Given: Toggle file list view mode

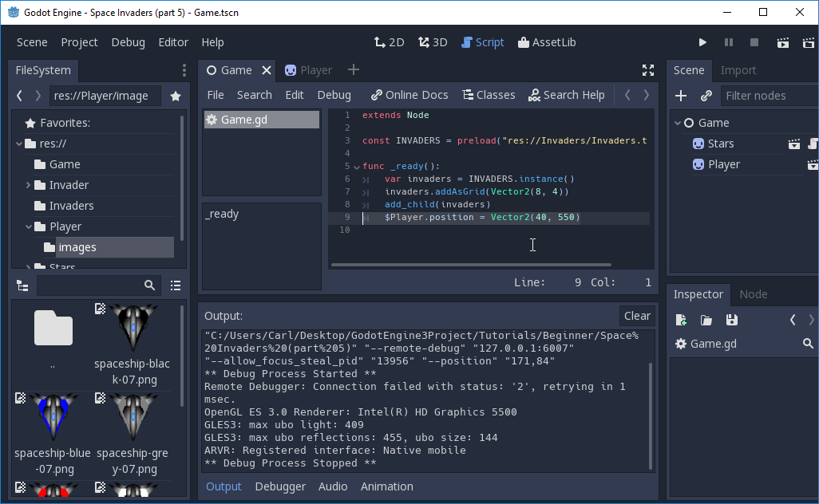Looking at the screenshot, I should [x=176, y=285].
